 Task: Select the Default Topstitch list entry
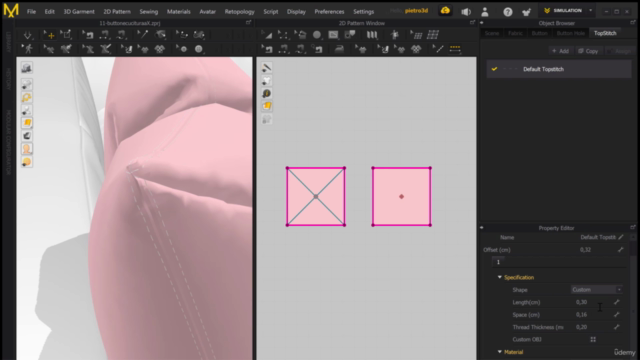pos(559,69)
